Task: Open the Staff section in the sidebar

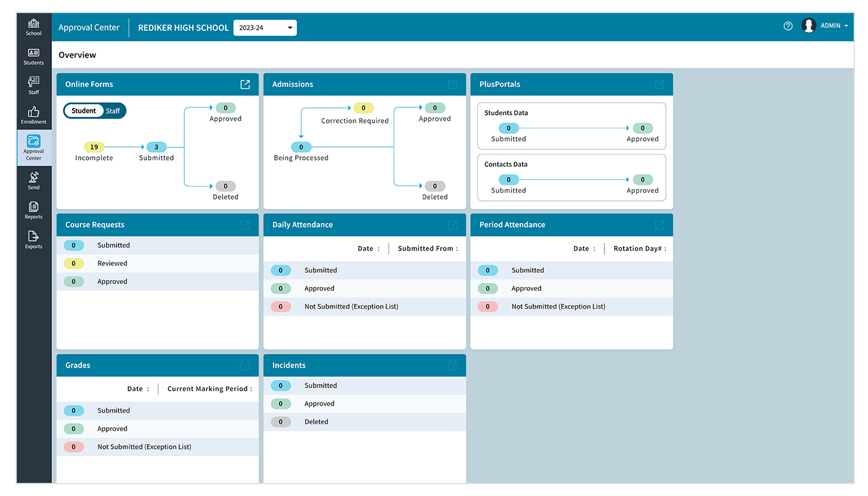Action: click(x=33, y=85)
